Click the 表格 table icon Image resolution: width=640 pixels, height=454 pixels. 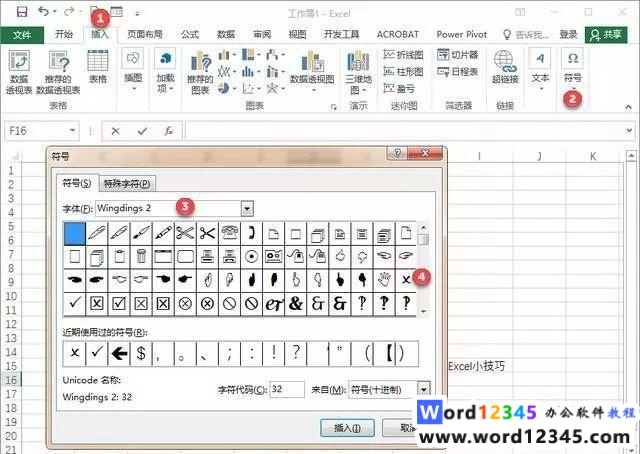click(x=98, y=64)
